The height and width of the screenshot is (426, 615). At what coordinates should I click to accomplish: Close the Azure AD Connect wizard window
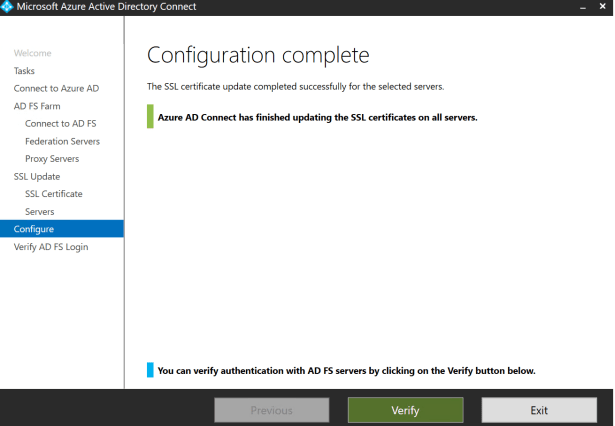[x=601, y=8]
